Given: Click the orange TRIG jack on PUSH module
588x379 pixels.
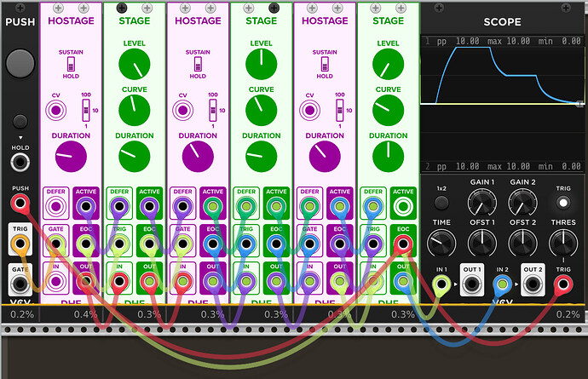Looking at the screenshot, I should tap(20, 244).
